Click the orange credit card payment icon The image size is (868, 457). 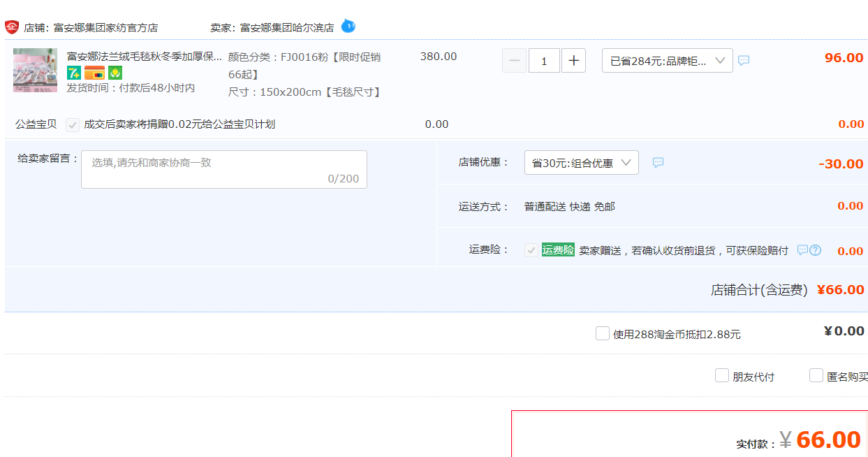coord(94,72)
